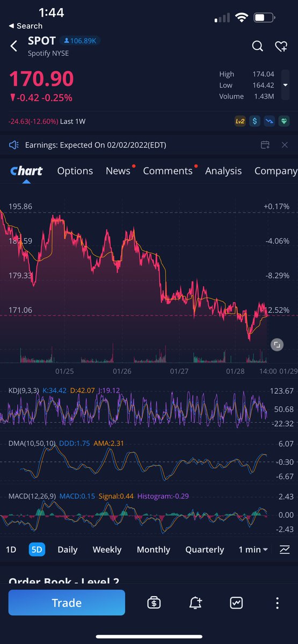Open the Analysis tab
The height and width of the screenshot is (644, 298).
(223, 171)
